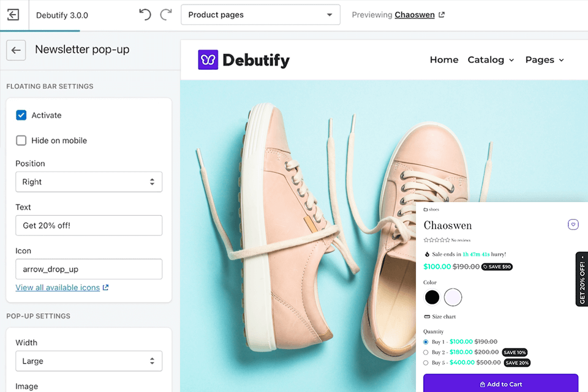Viewport: 588px width, 392px height.
Task: Open the Chaoswen preview in new window
Action: [x=442, y=15]
